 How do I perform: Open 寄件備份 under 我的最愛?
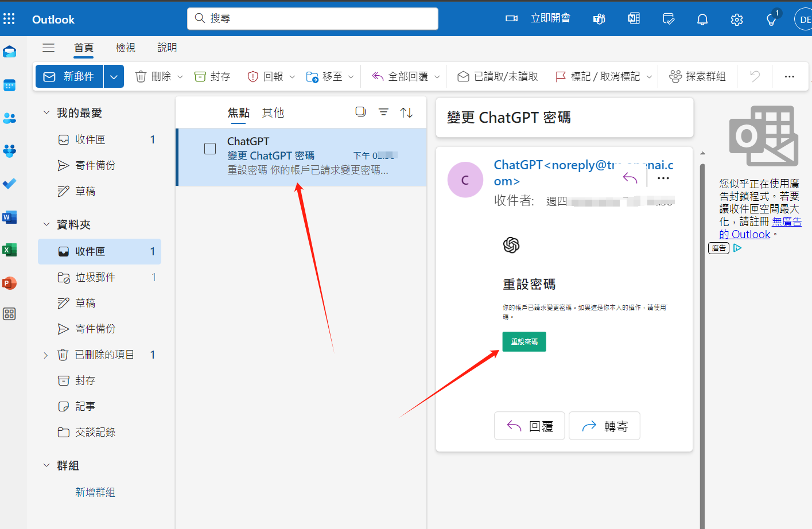(100, 165)
